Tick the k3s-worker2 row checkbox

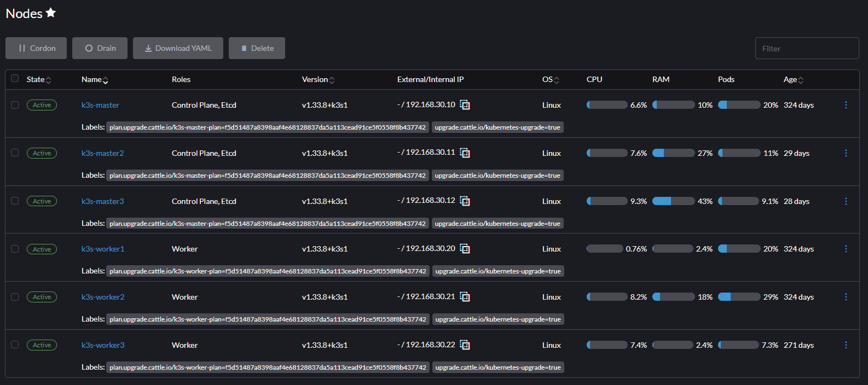(15, 297)
